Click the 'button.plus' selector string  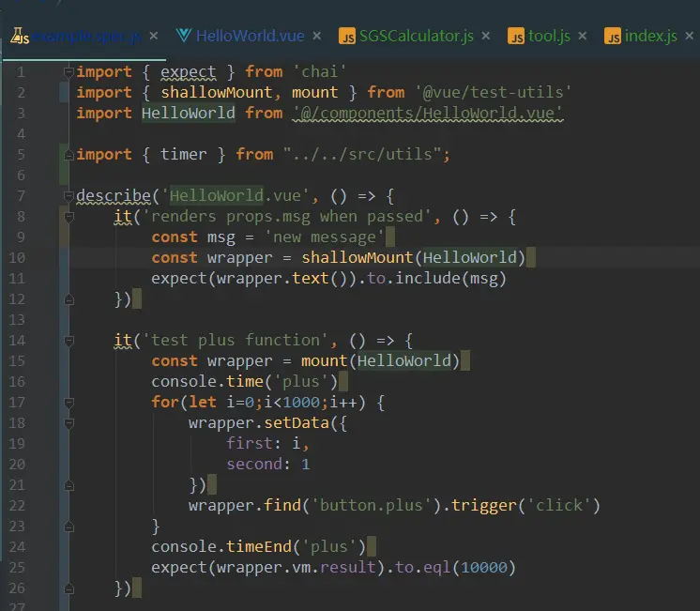click(372, 506)
